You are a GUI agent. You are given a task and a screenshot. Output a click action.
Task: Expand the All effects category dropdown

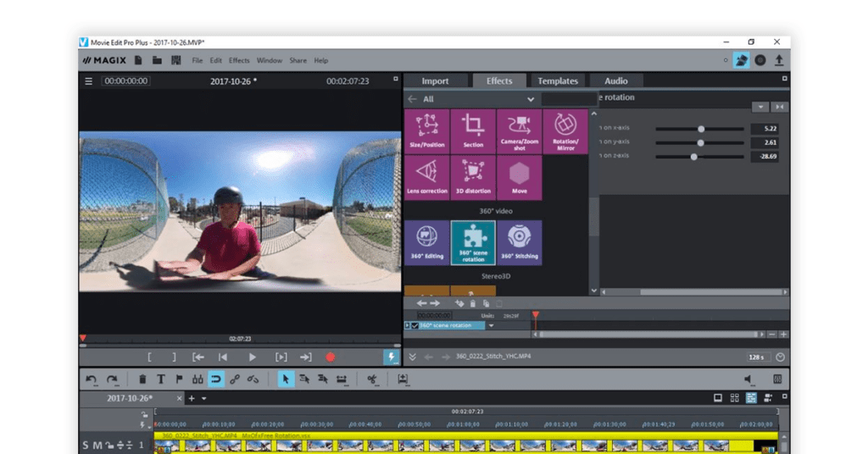(x=531, y=100)
